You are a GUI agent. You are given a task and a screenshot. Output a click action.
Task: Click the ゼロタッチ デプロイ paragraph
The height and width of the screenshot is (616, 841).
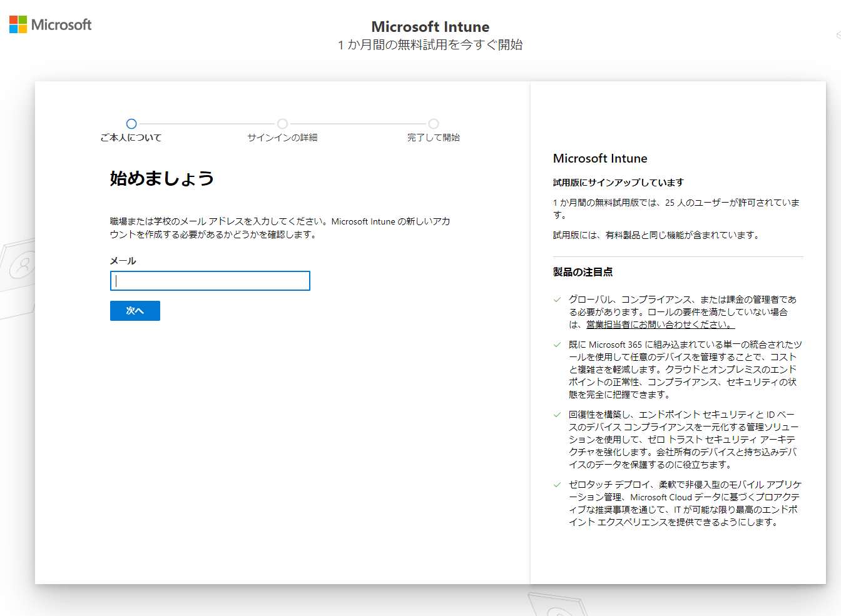point(685,503)
